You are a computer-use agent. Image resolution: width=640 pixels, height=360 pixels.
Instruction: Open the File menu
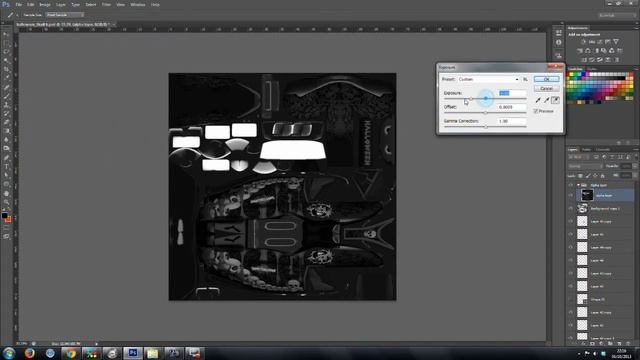[x=19, y=4]
